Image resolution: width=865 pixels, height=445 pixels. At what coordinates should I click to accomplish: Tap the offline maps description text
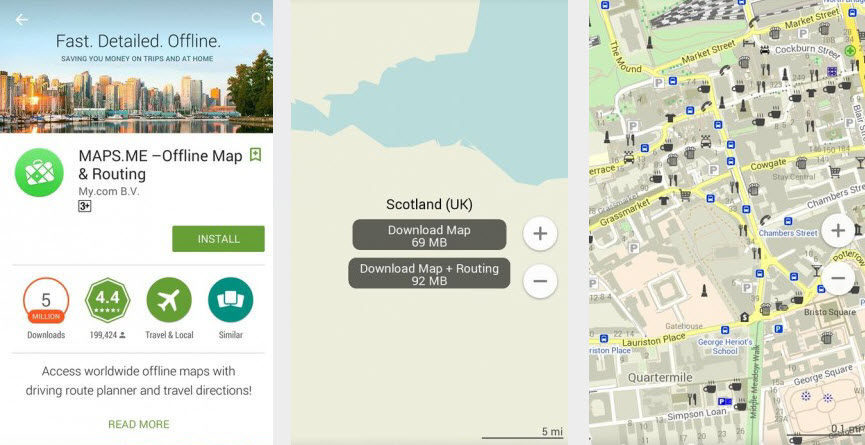tap(138, 380)
